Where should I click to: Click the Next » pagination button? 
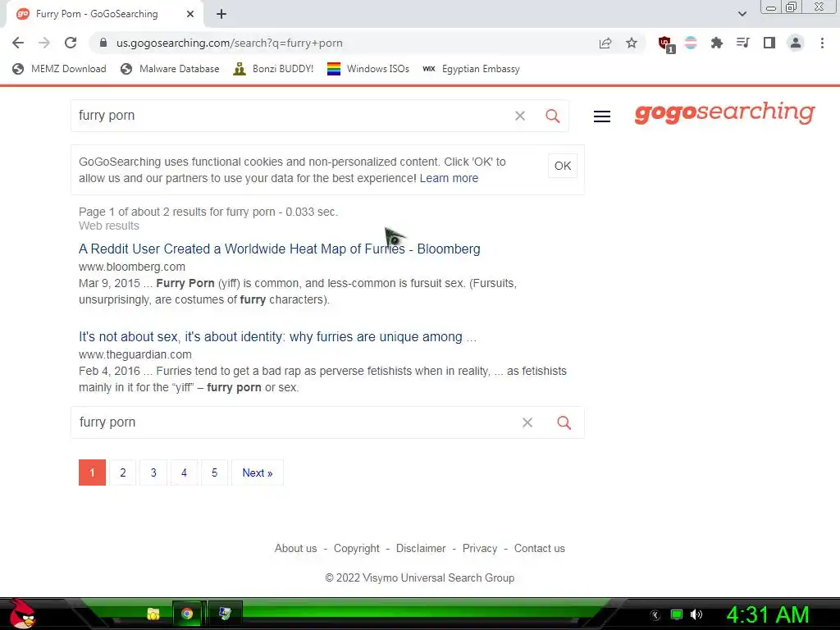click(x=257, y=472)
